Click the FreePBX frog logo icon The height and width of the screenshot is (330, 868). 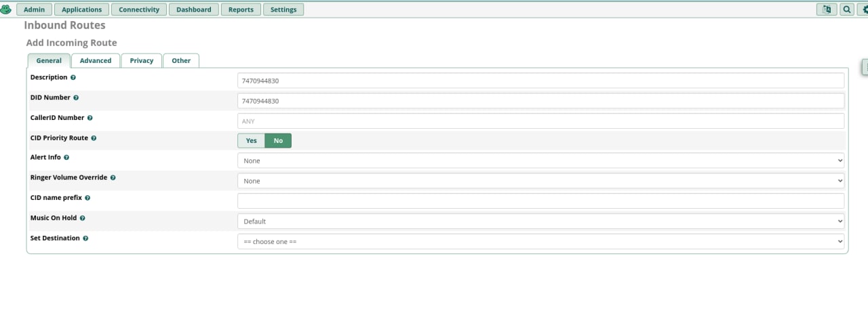(5, 9)
